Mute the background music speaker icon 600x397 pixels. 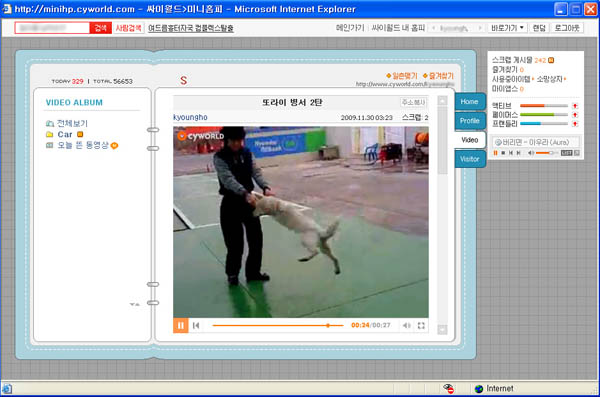tap(531, 153)
